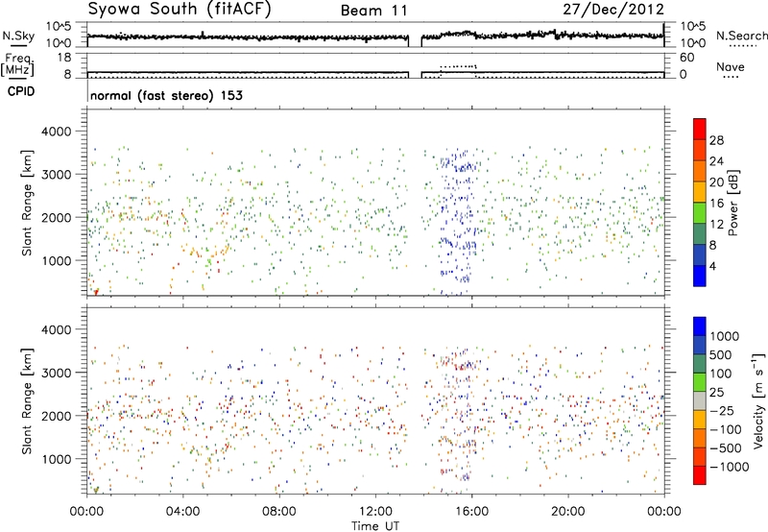Click the '20:00' time tick label
The image size is (768, 532).
point(568,512)
